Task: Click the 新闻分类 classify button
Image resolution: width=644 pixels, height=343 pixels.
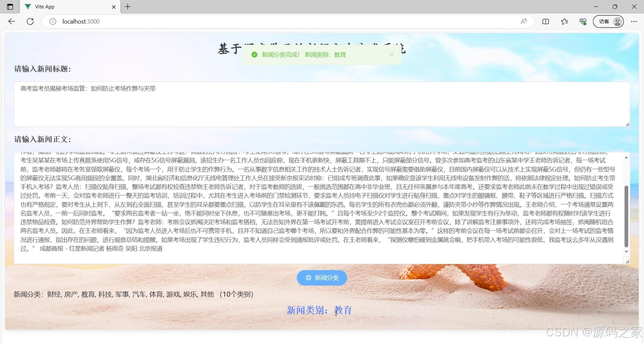Action: (x=322, y=278)
